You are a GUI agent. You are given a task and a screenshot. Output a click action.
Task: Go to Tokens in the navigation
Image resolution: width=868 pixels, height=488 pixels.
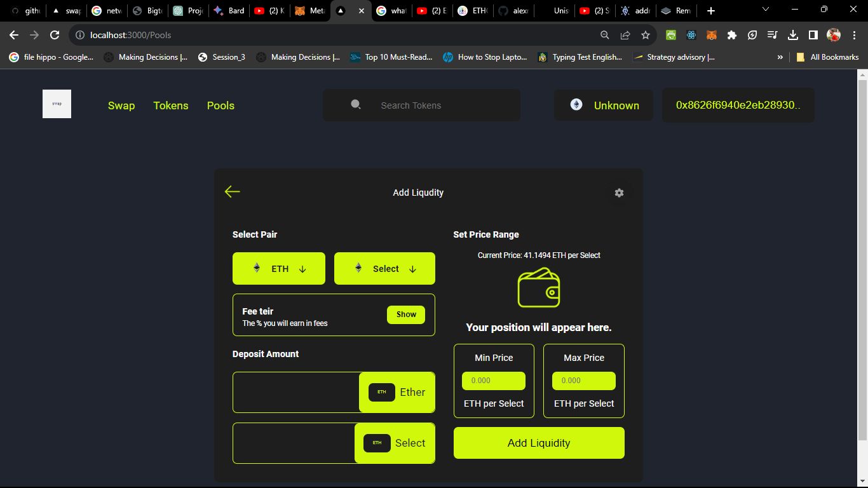pos(171,105)
